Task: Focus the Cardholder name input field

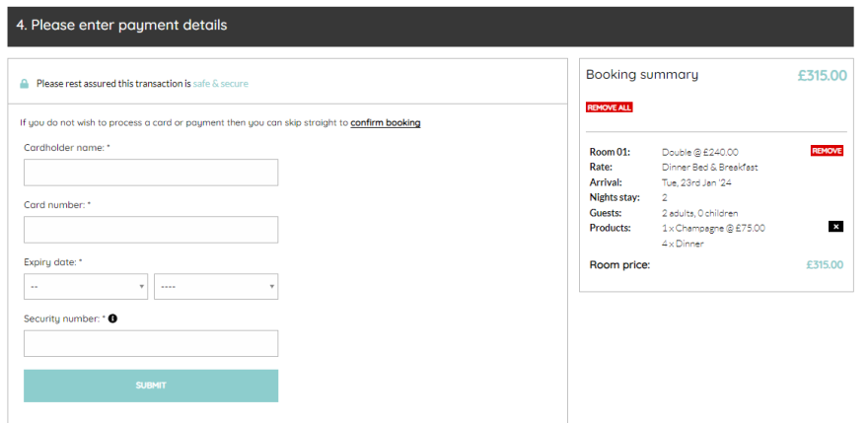Action: click(151, 173)
